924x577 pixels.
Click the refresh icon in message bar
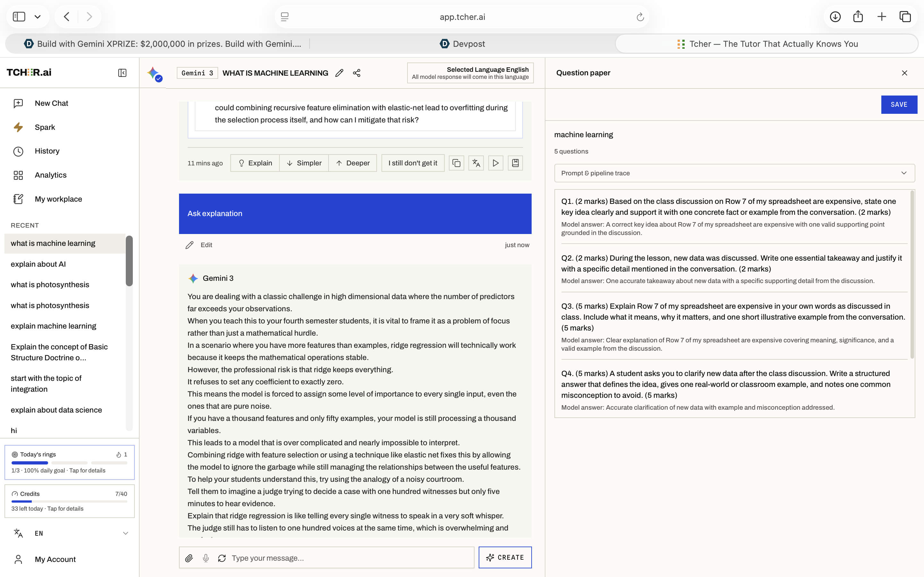click(x=222, y=558)
